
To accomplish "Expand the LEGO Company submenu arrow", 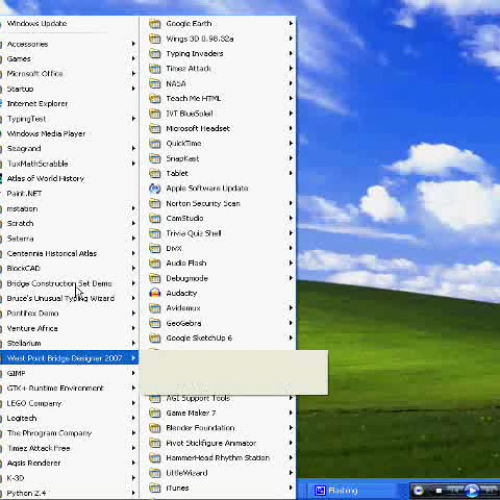I will (133, 403).
